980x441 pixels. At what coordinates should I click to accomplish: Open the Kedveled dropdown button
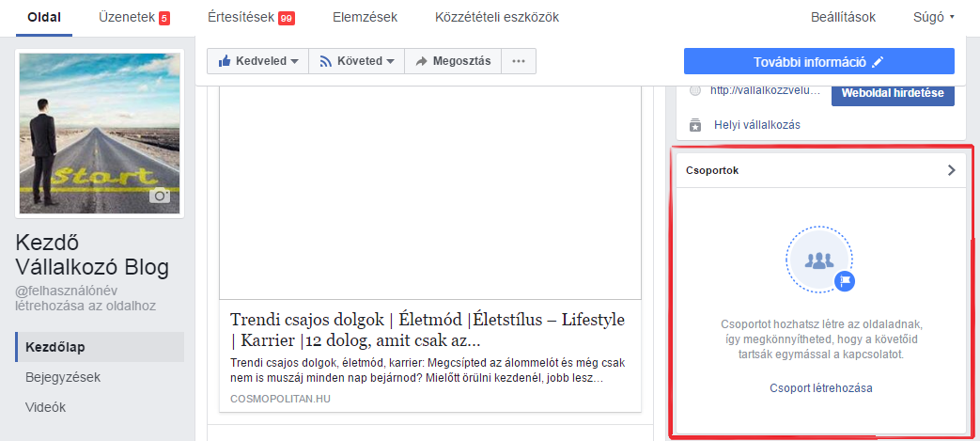coord(258,61)
